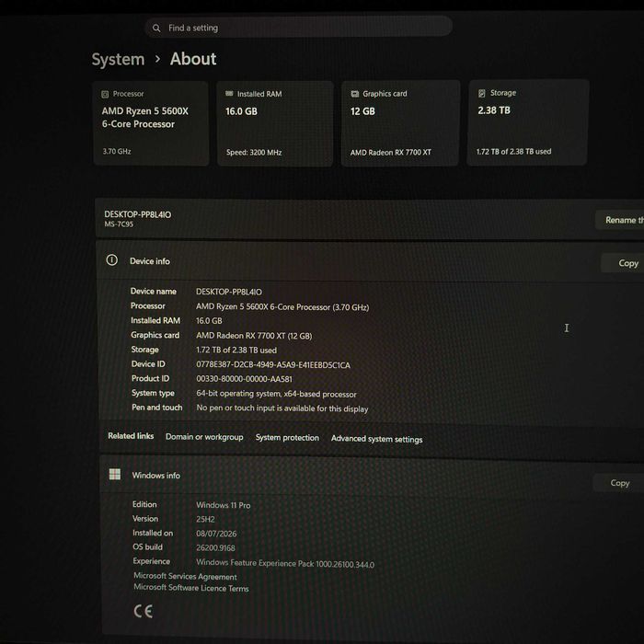The height and width of the screenshot is (644, 644).
Task: Select the Device ID value 0778E387-D2CB-4949-A5A9
Action: [273, 365]
